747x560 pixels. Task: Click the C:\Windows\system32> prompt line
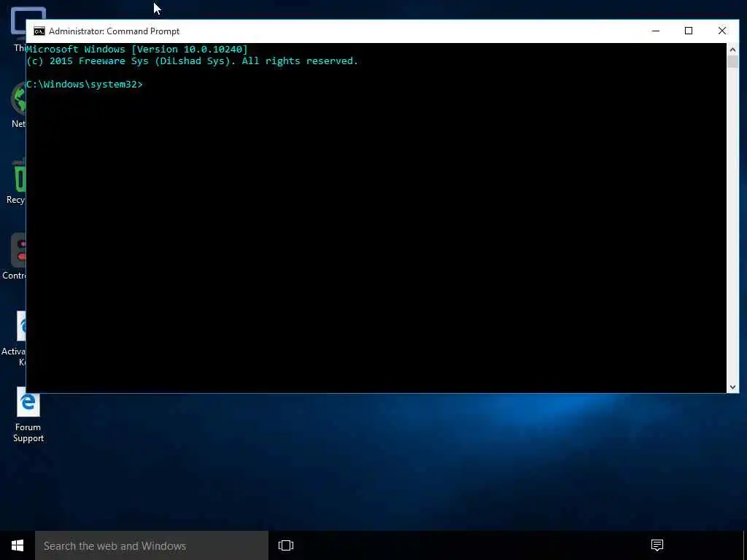pos(85,85)
